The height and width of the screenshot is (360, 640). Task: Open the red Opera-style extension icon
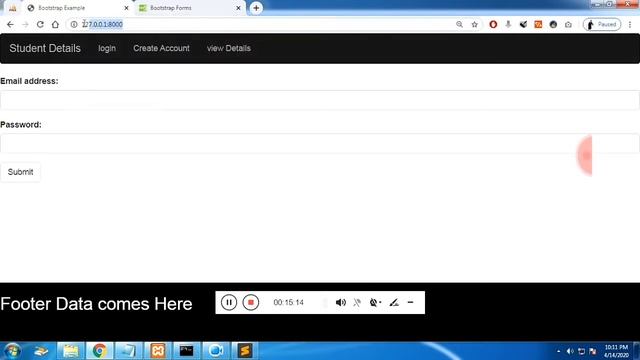coord(493,24)
